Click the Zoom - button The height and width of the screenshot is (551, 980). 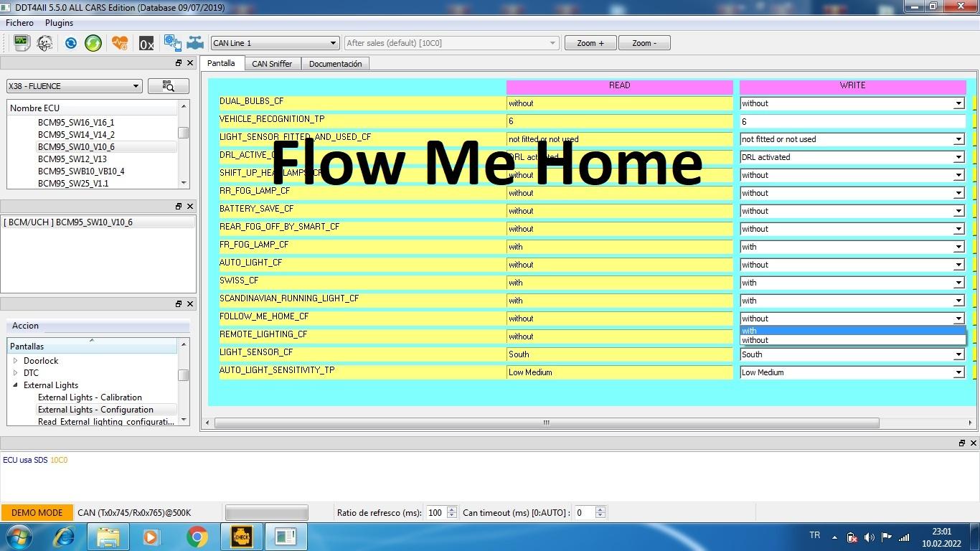(644, 43)
